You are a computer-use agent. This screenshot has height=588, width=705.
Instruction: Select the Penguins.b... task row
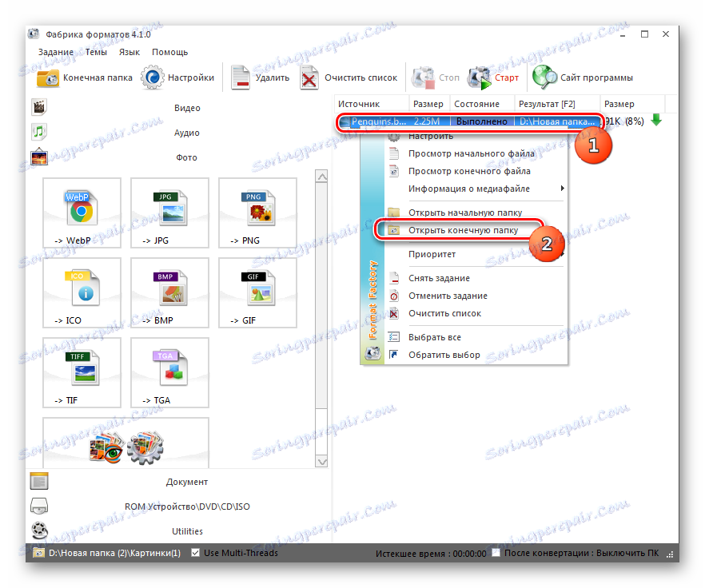click(468, 121)
